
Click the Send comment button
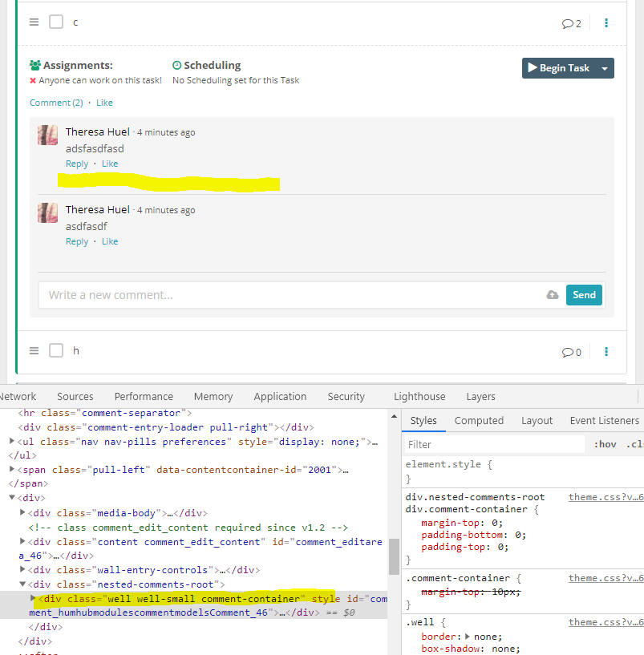[584, 295]
